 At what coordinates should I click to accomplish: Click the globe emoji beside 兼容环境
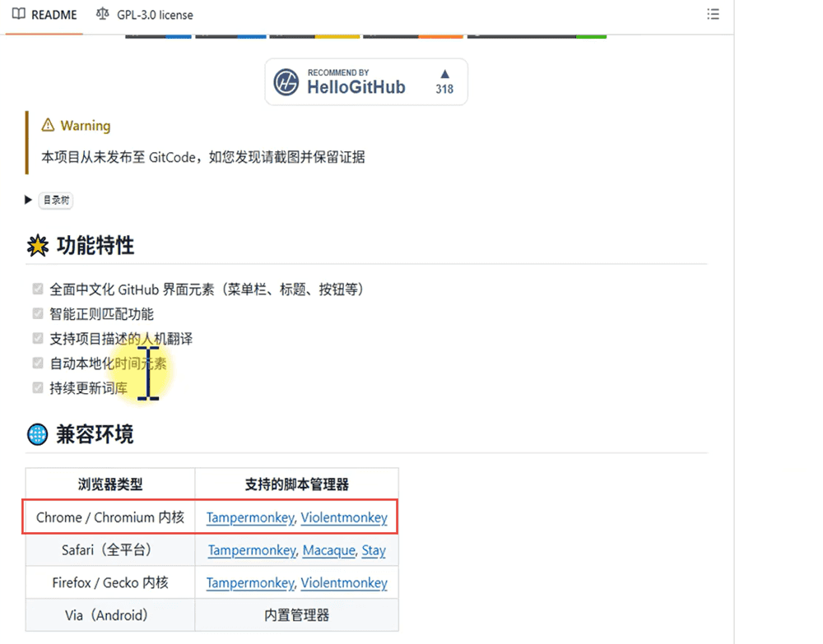(x=37, y=434)
